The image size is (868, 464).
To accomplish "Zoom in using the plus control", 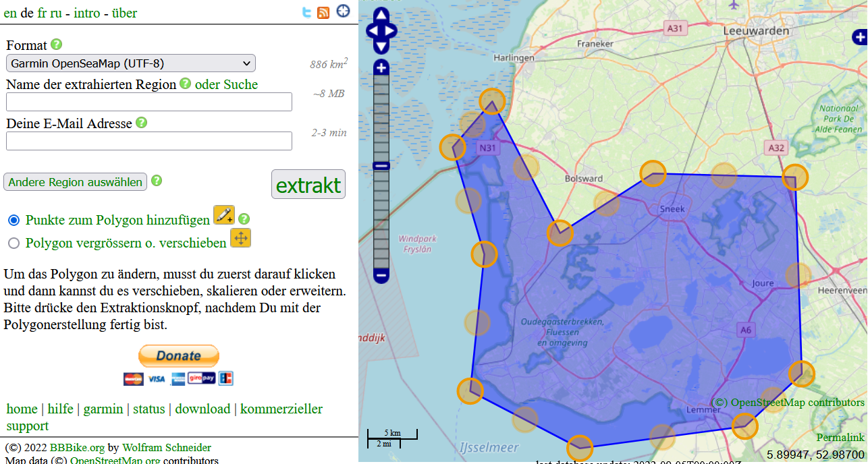I will pyautogui.click(x=381, y=67).
